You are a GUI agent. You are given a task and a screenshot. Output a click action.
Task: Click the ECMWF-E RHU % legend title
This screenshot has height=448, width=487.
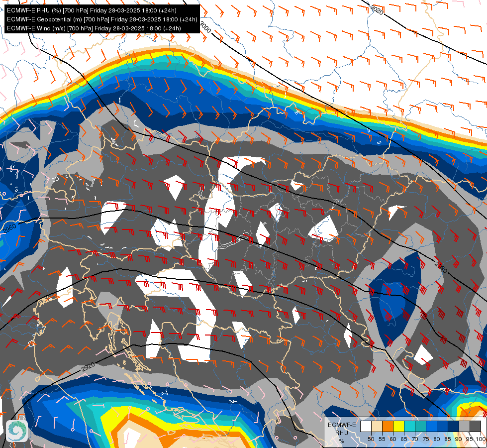(x=342, y=433)
